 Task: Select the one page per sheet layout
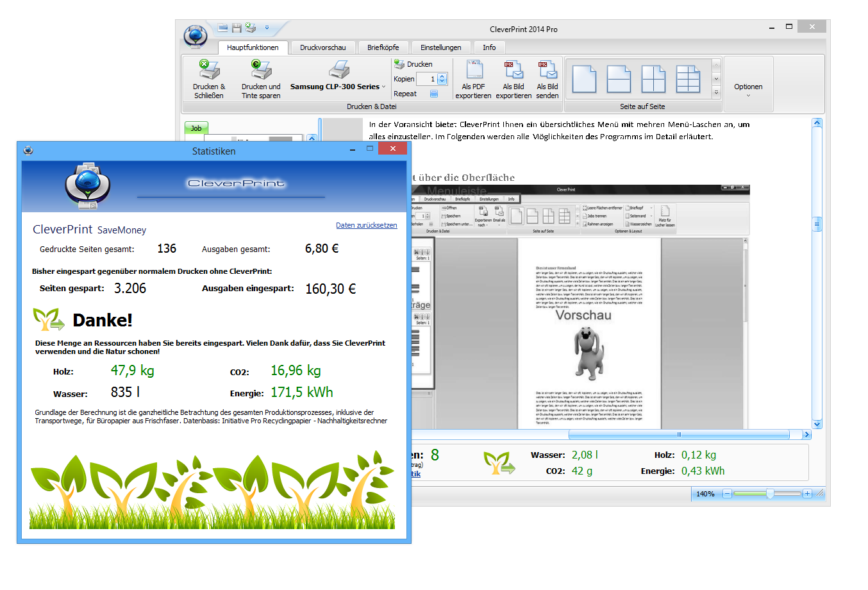[585, 80]
